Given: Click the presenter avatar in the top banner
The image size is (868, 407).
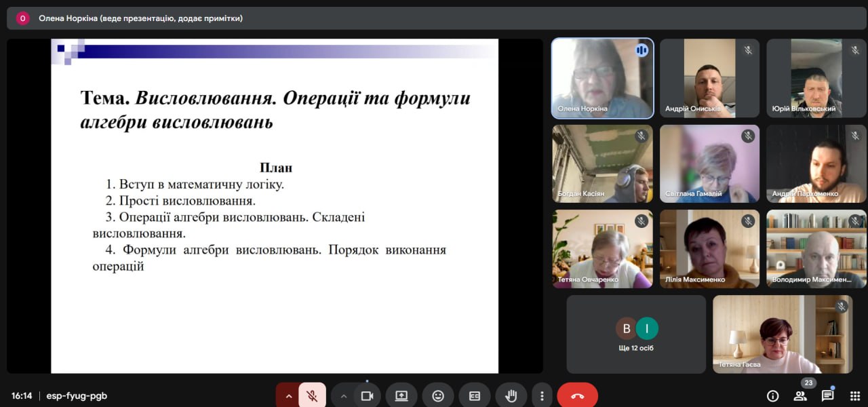Looking at the screenshot, I should pos(22,18).
